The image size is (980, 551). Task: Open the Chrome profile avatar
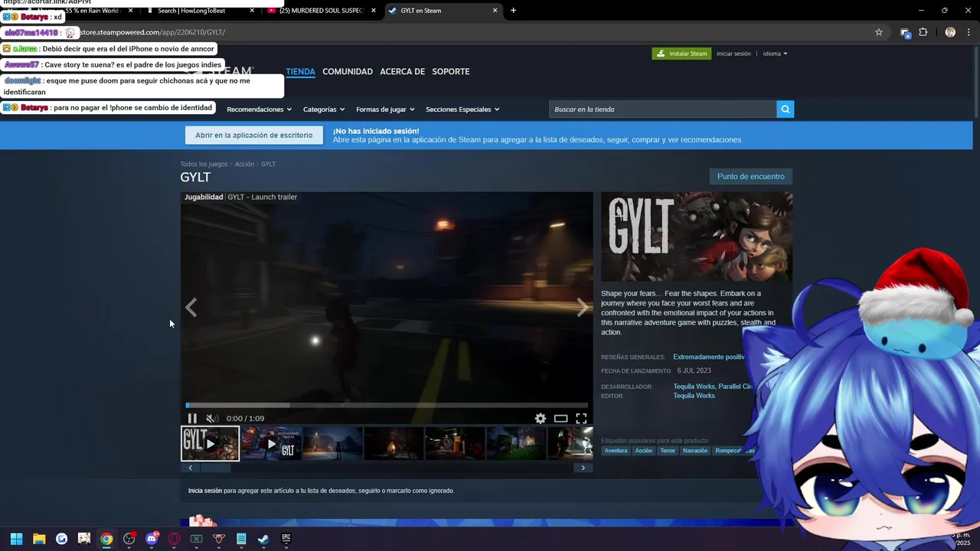(950, 32)
